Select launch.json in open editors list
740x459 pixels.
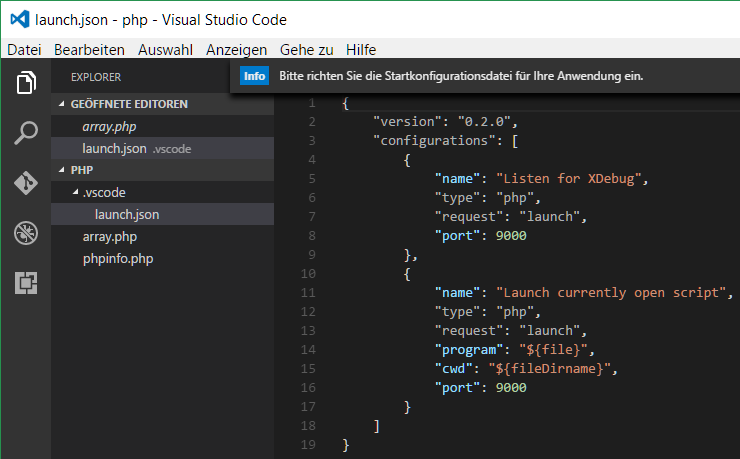(114, 148)
